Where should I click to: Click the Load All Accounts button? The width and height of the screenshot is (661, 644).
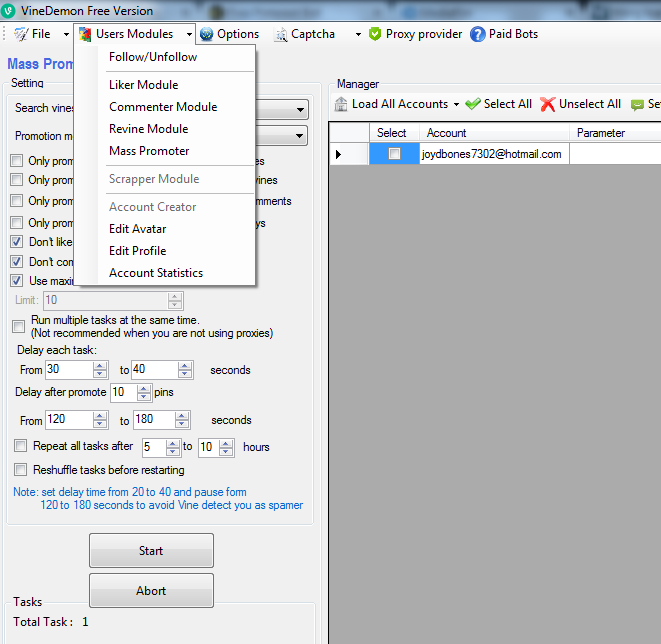[x=392, y=104]
